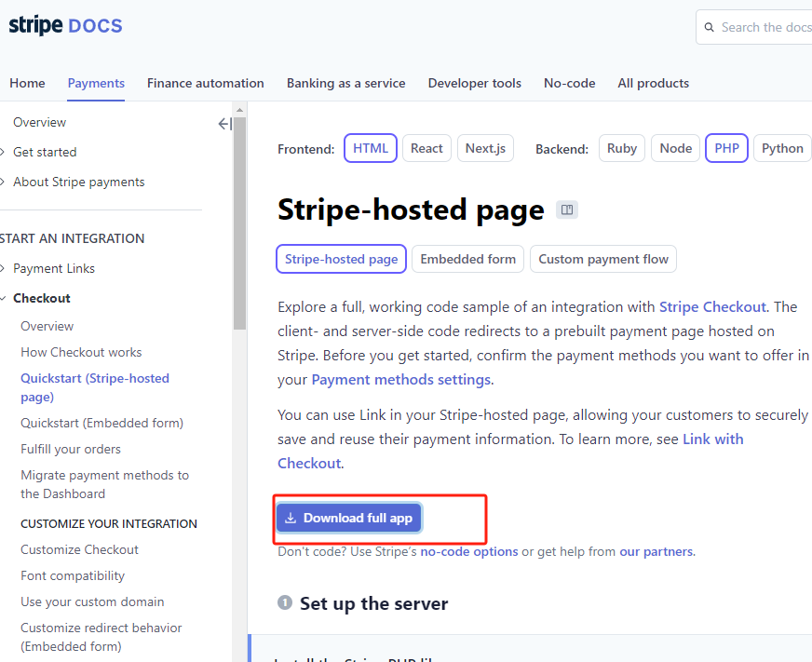812x662 pixels.
Task: Open Customize redirect behavior (Embedded form)
Action: coord(101,637)
